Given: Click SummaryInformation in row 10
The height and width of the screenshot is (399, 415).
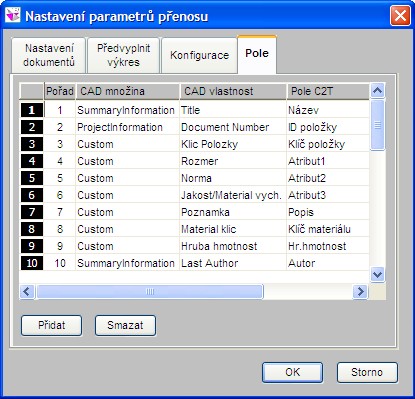Looking at the screenshot, I should tap(127, 263).
